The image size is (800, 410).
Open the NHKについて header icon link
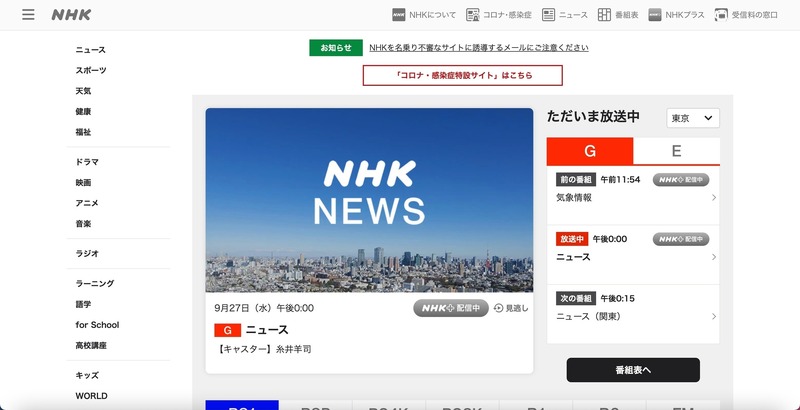coord(399,15)
